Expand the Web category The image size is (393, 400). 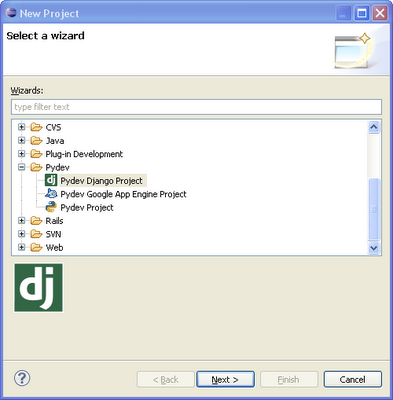point(22,247)
